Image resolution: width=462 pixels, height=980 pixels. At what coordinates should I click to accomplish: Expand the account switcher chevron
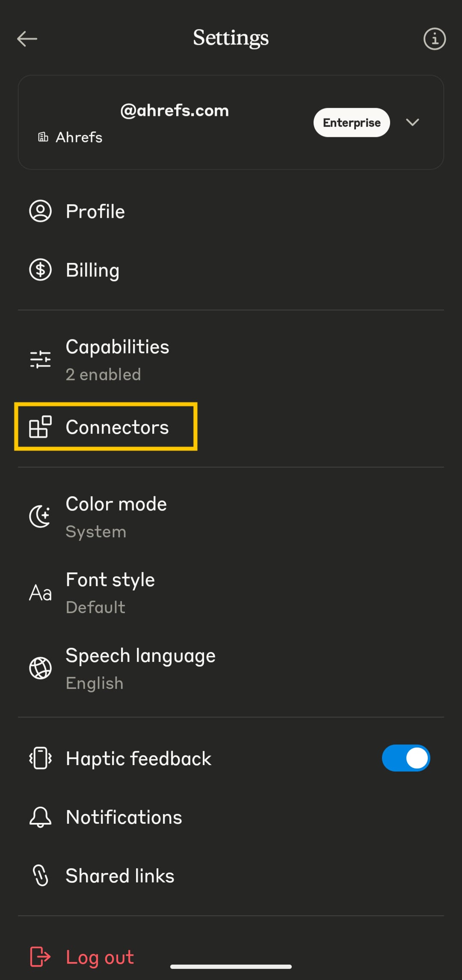412,122
